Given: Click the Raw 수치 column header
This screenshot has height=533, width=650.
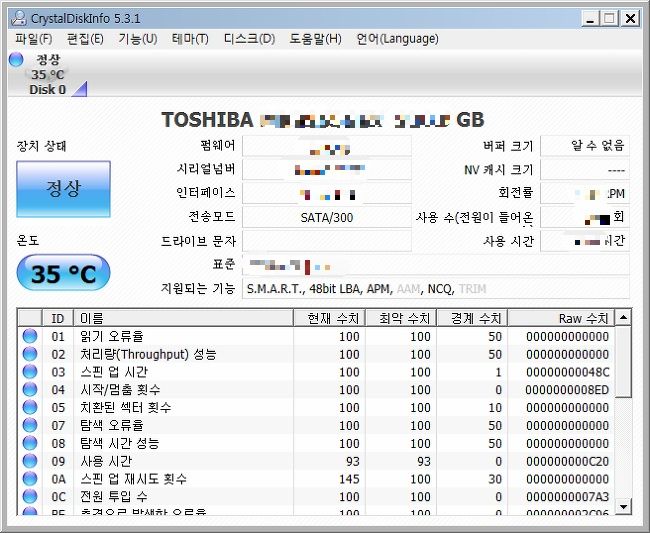Looking at the screenshot, I should (x=561, y=318).
